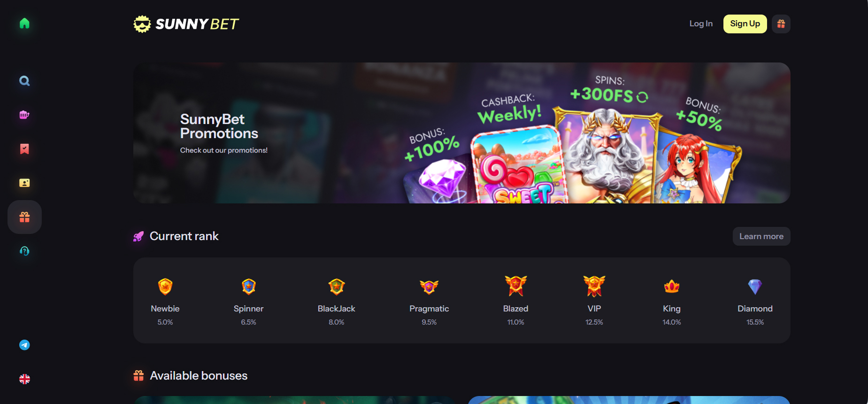Open the search magnifier in sidebar

point(24,81)
